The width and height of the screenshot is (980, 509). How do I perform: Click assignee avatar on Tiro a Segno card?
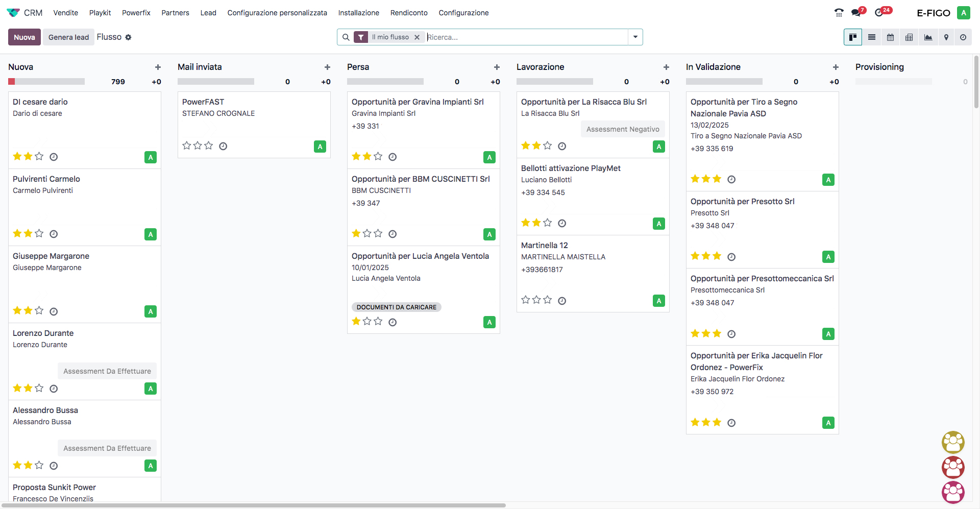point(828,180)
